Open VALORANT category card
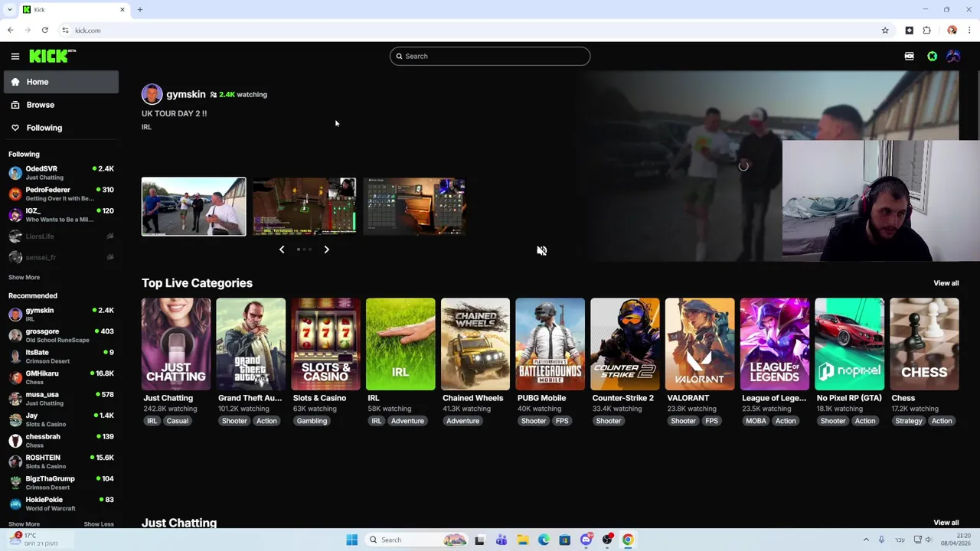The height and width of the screenshot is (551, 980). point(700,344)
